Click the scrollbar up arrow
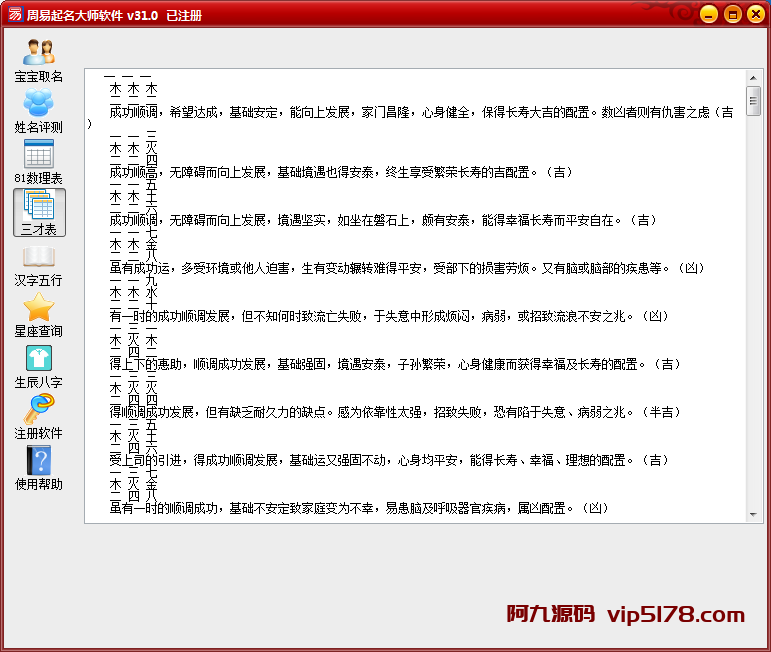 [x=753, y=78]
